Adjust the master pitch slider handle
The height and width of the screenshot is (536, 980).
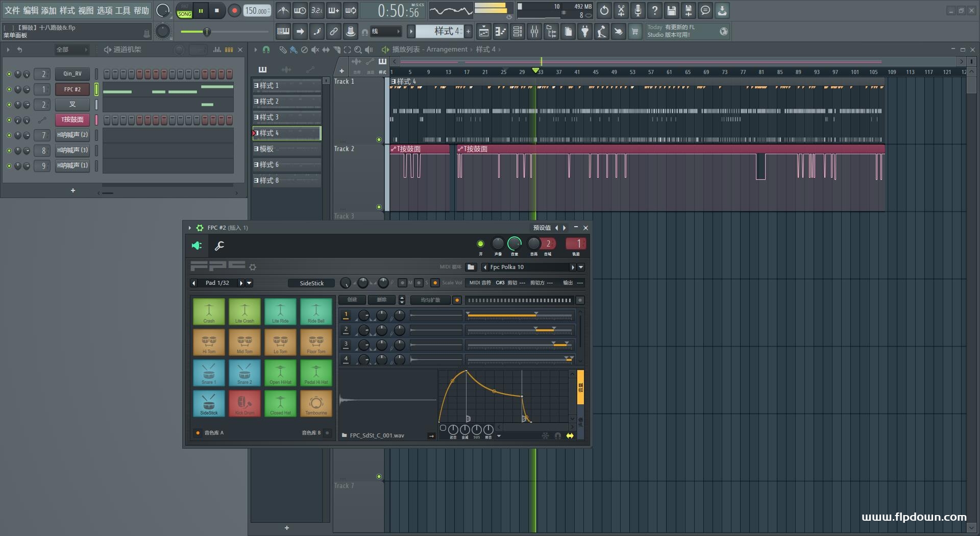click(x=207, y=32)
